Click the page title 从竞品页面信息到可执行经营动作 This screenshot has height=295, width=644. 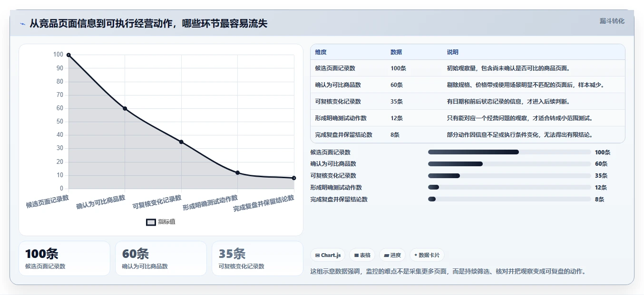[148, 24]
